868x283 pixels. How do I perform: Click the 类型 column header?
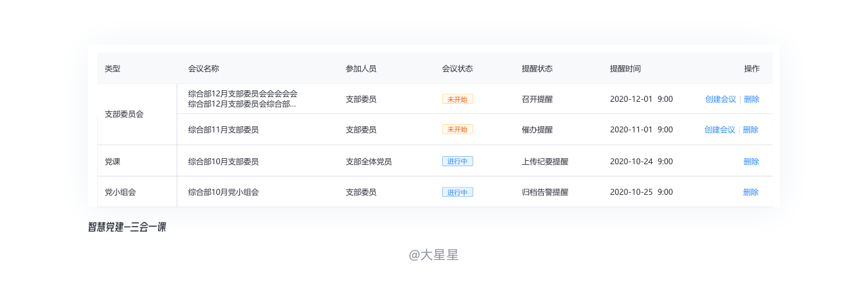(x=113, y=69)
